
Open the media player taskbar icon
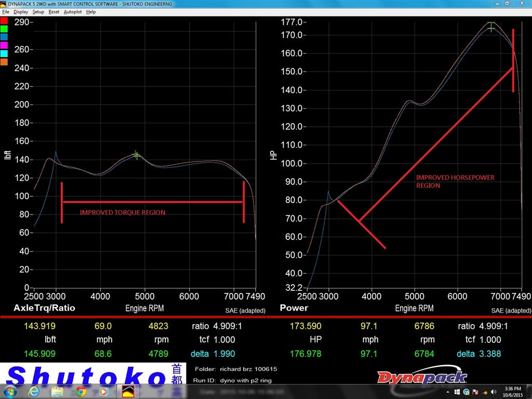[103, 392]
